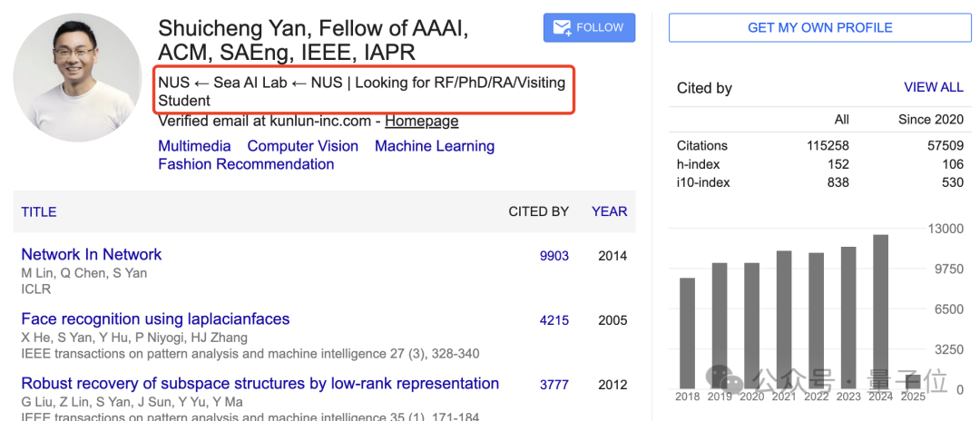
Task: View the 3777 citations count link
Action: pos(554,385)
